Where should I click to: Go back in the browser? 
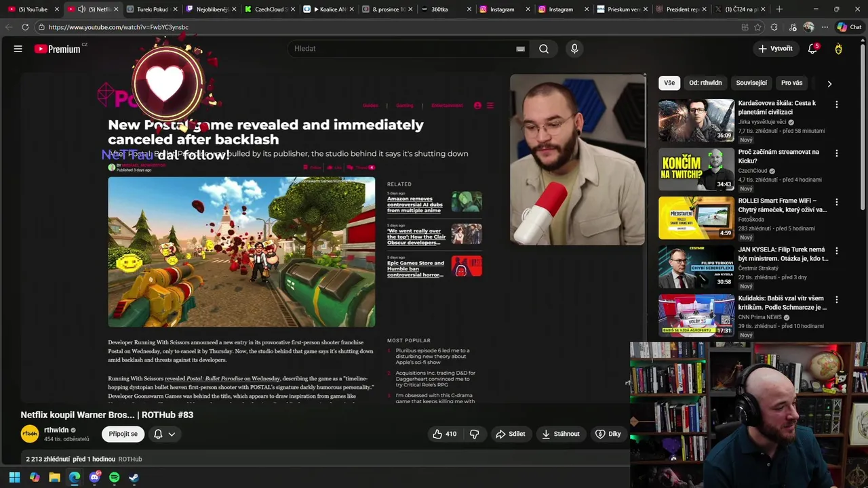(9, 27)
